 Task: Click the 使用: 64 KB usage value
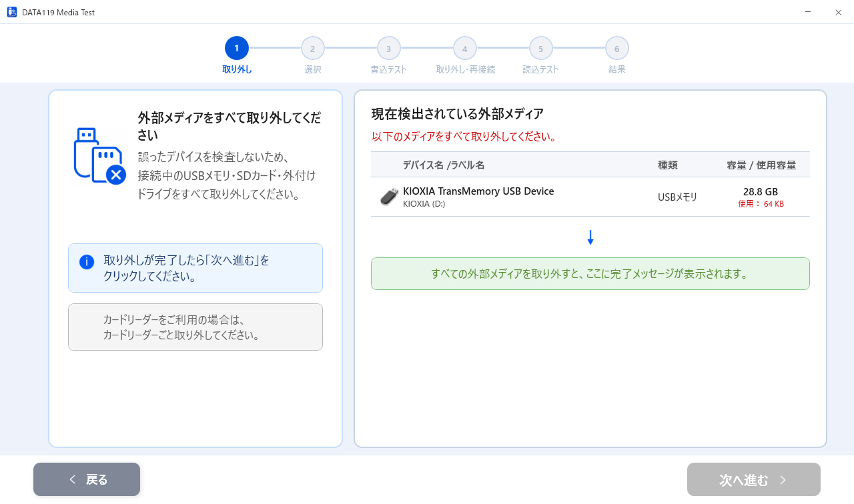[x=761, y=204]
